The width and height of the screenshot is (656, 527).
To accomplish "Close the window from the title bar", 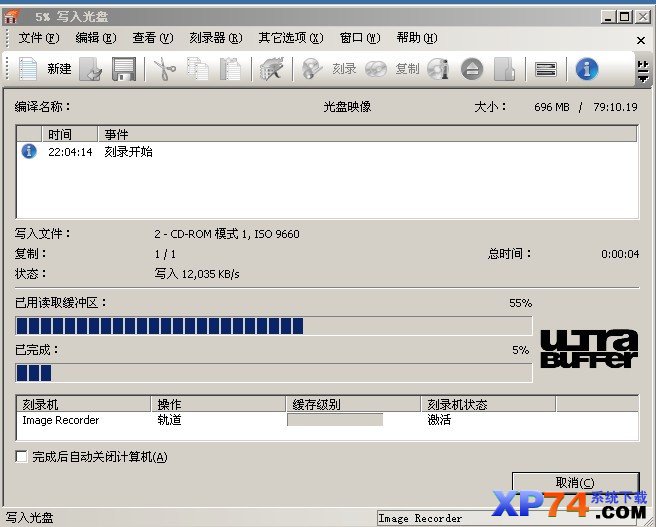I will 643,17.
